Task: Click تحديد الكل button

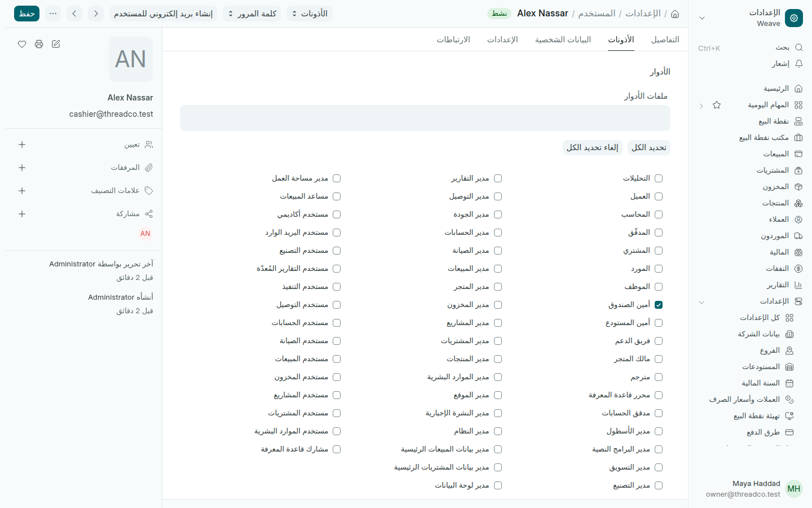Action: coord(649,147)
